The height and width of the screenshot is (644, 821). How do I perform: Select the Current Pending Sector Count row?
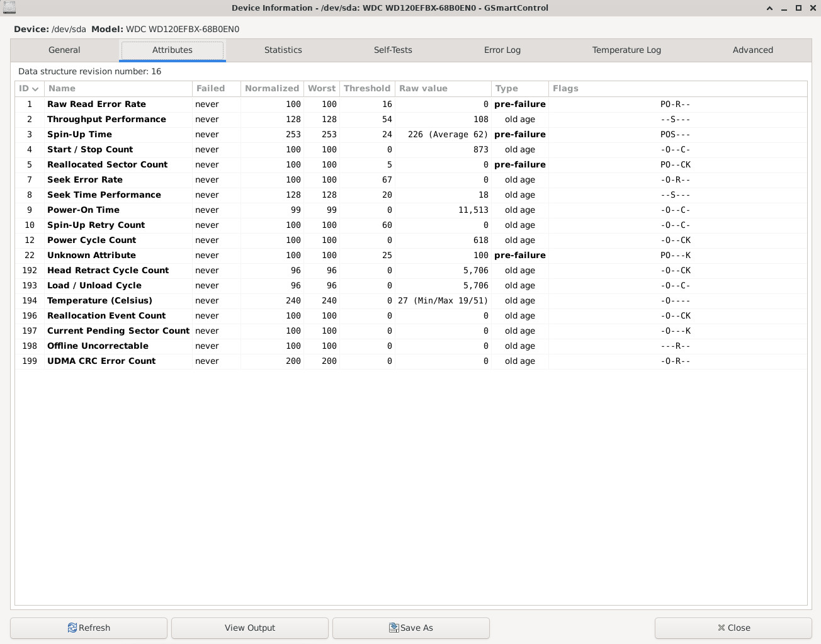pyautogui.click(x=411, y=331)
